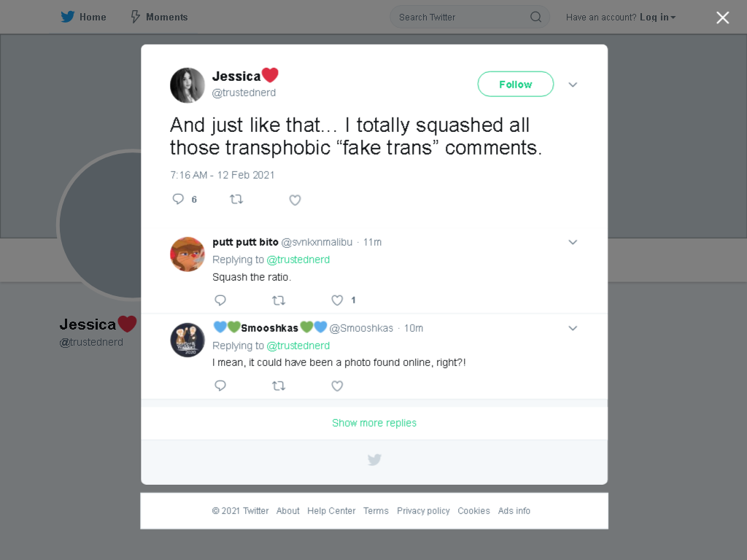Expand options chevron on Jessica's tweet
747x560 pixels.
573,85
